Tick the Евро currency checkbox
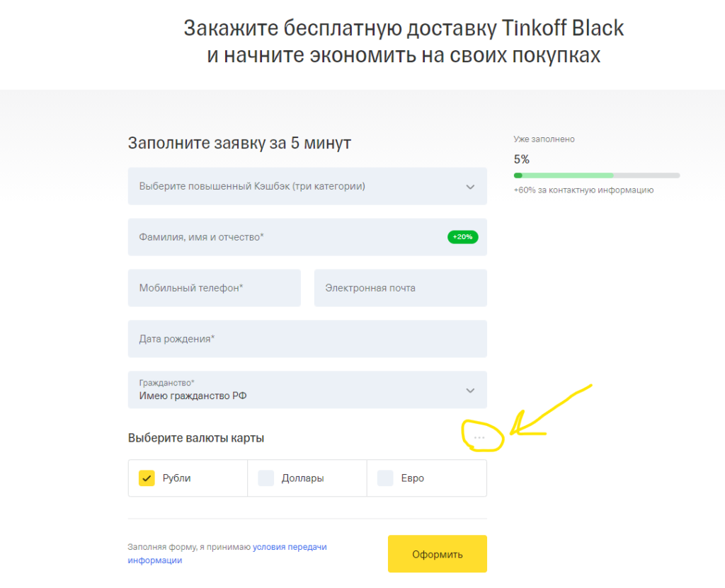725x588 pixels. [385, 478]
